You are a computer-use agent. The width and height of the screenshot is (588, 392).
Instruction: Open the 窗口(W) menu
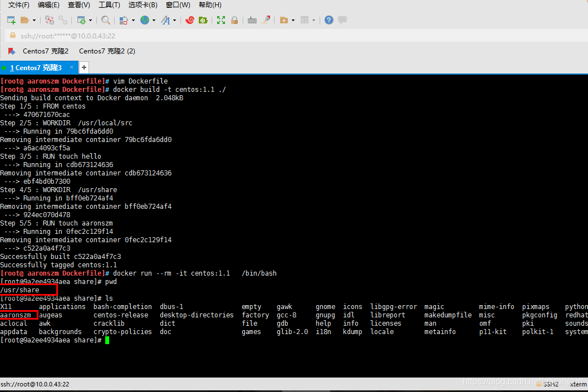(178, 5)
